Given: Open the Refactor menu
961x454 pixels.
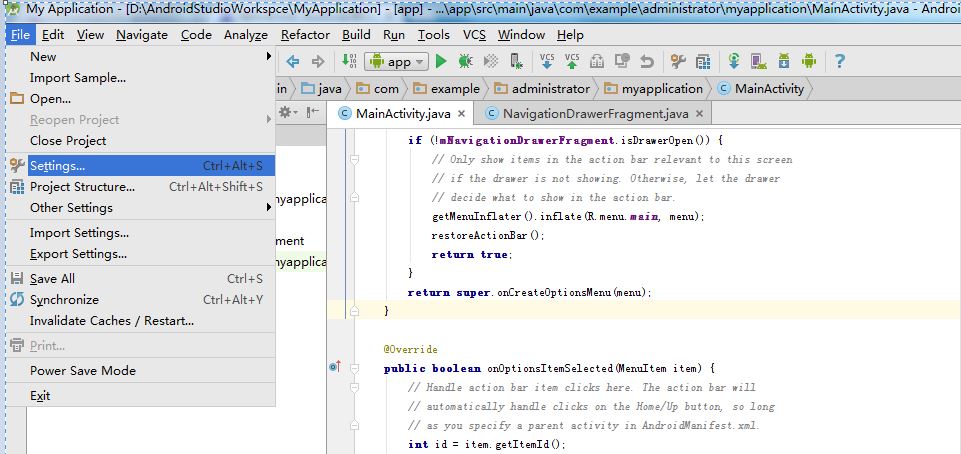Looking at the screenshot, I should point(305,35).
